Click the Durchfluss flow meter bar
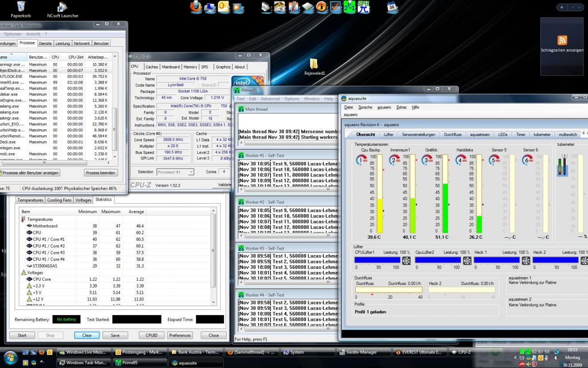This screenshot has width=588, height=368. pyautogui.click(x=389, y=290)
